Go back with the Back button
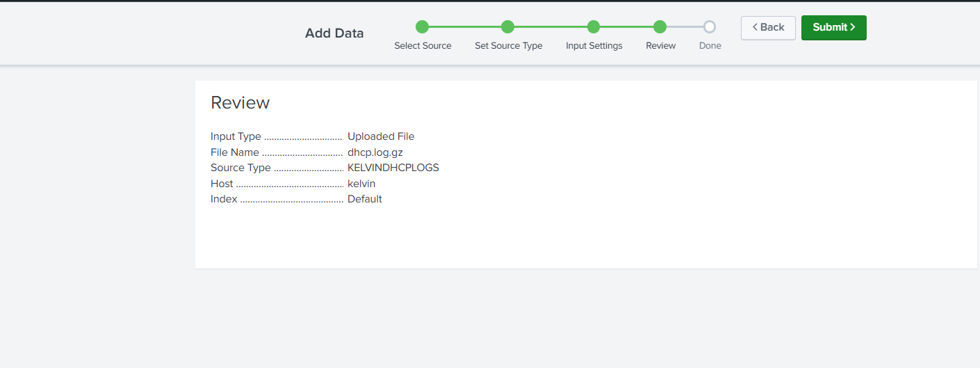 click(768, 28)
